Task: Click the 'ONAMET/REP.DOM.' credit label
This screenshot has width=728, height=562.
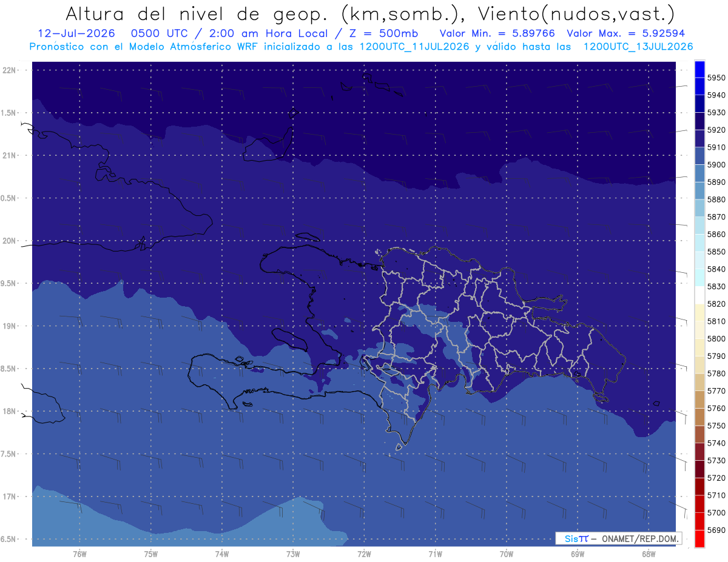Action: [x=640, y=538]
